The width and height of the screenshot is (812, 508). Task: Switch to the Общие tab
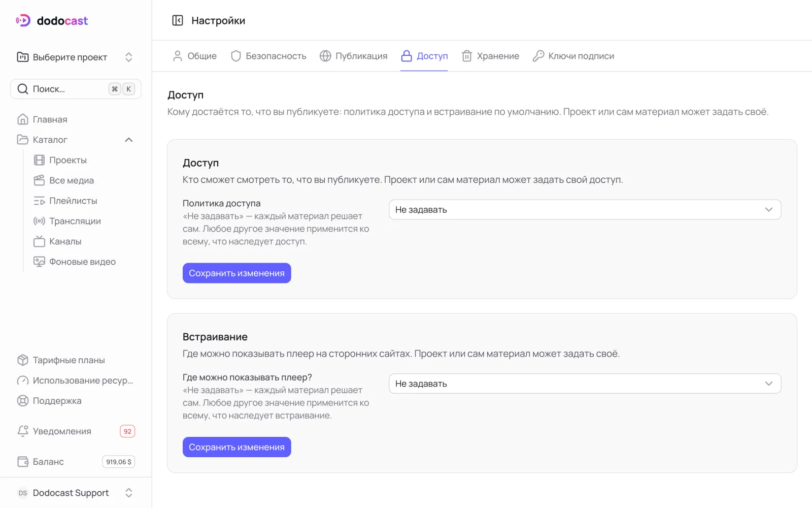pos(195,56)
